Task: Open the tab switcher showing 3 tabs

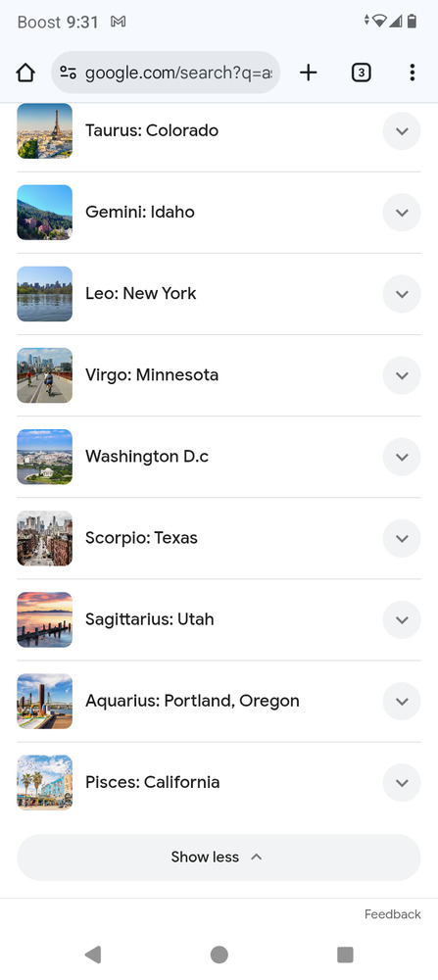Action: point(361,73)
